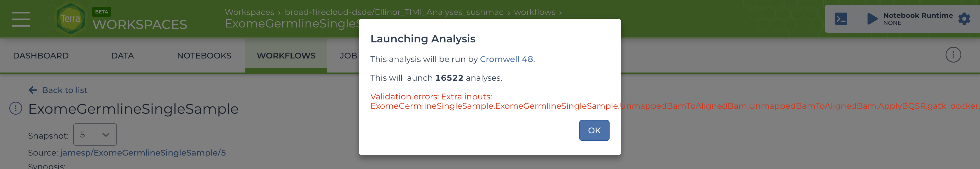Confirm the dialog with OK
The image size is (980, 169).
pyautogui.click(x=594, y=130)
